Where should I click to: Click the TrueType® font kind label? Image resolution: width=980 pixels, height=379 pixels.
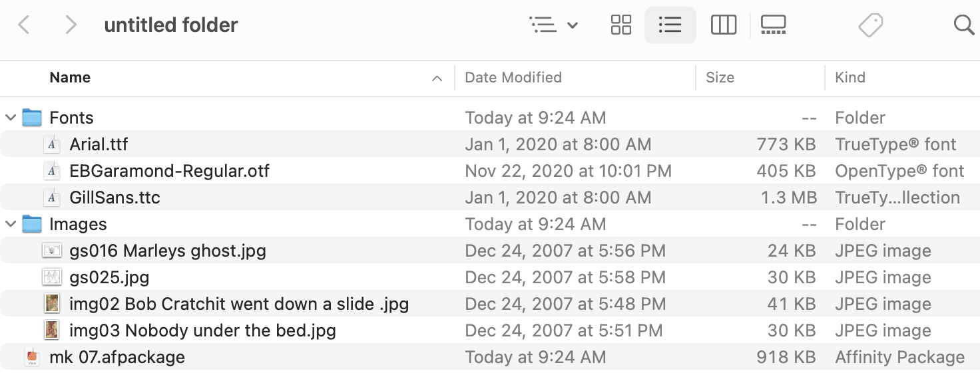pos(895,144)
